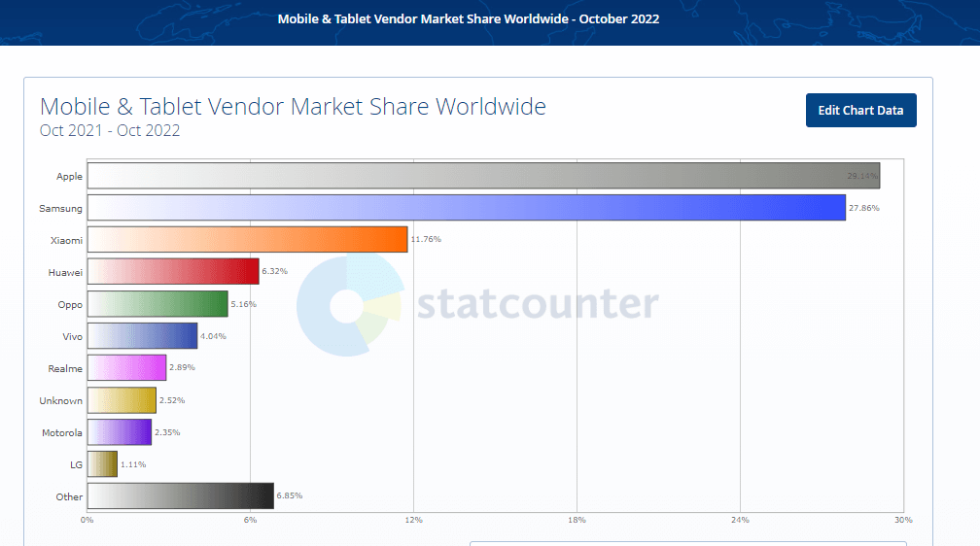Click the 11.76% value label
This screenshot has height=546, width=980.
point(426,239)
